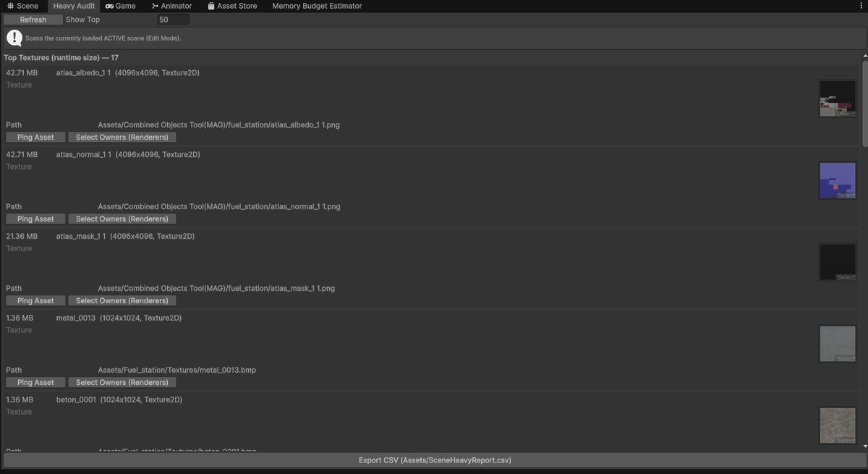This screenshot has height=474, width=868.
Task: Select Owners for atlas_albedo_1 1
Action: (122, 137)
